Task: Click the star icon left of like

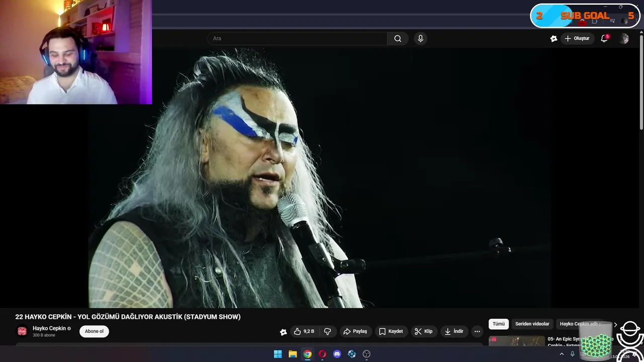Action: [x=283, y=332]
